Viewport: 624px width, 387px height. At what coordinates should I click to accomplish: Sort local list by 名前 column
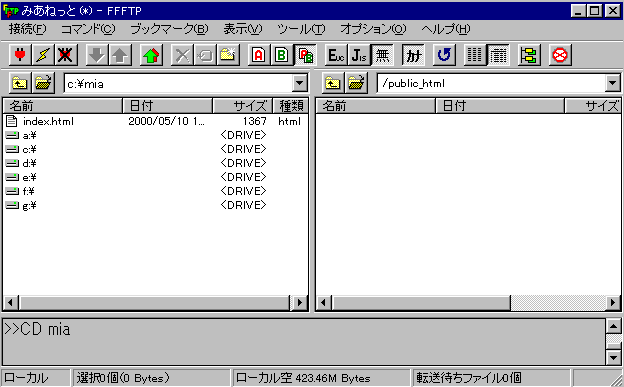tap(62, 106)
